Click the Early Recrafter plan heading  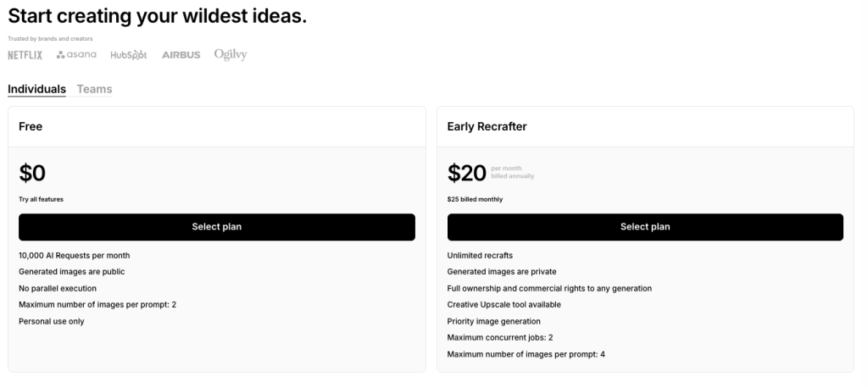pyautogui.click(x=487, y=127)
